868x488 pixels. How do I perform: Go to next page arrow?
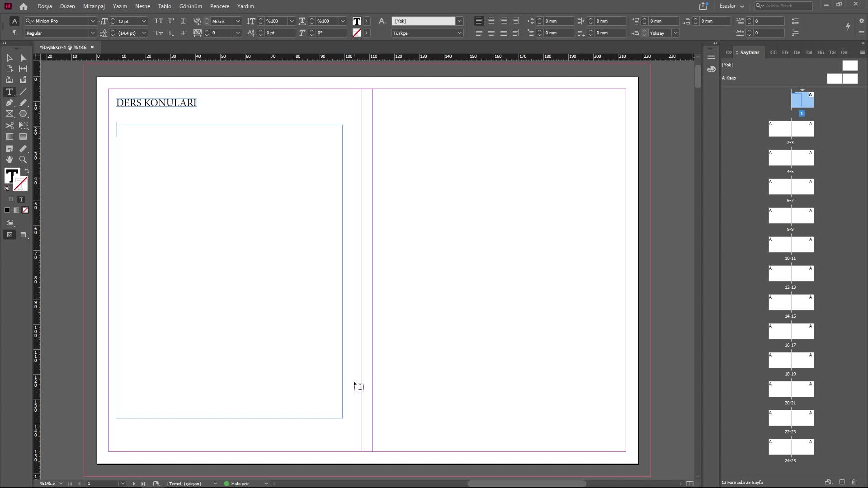click(x=134, y=483)
